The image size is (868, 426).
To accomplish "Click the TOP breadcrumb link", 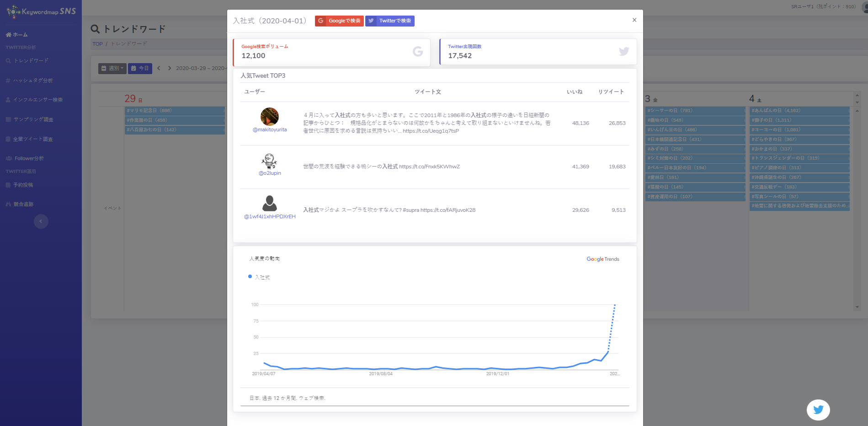I will 97,44.
